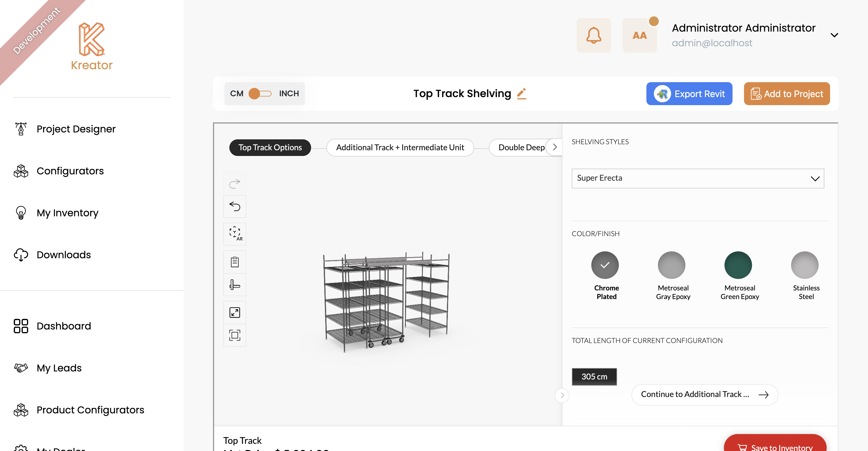Click the fit-to-view frame icon
The image size is (868, 451).
(235, 335)
